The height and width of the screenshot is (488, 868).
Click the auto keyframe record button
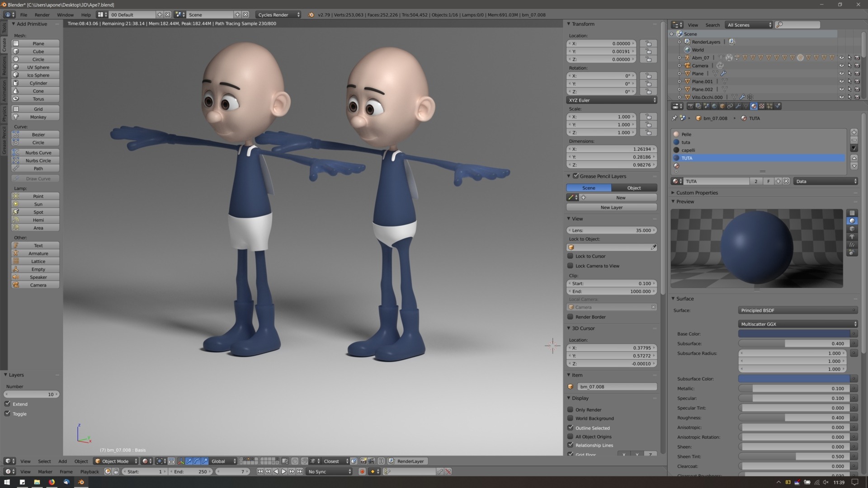click(362, 471)
